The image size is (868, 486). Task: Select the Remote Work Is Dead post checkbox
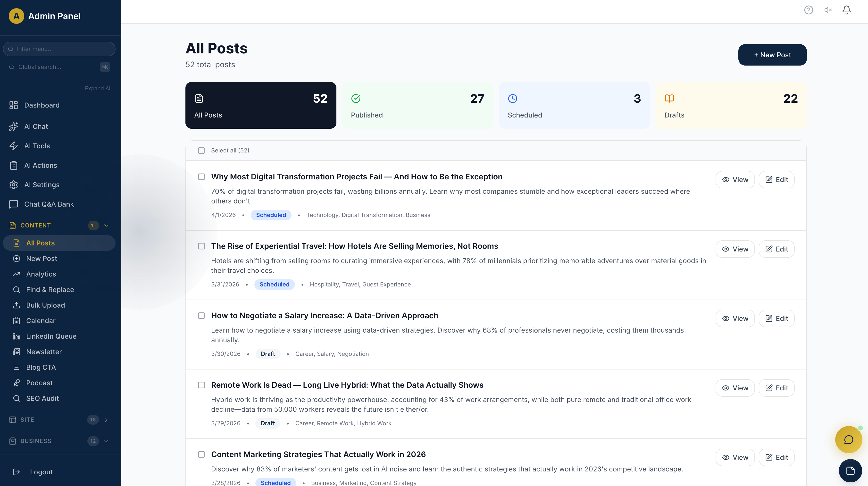201,385
